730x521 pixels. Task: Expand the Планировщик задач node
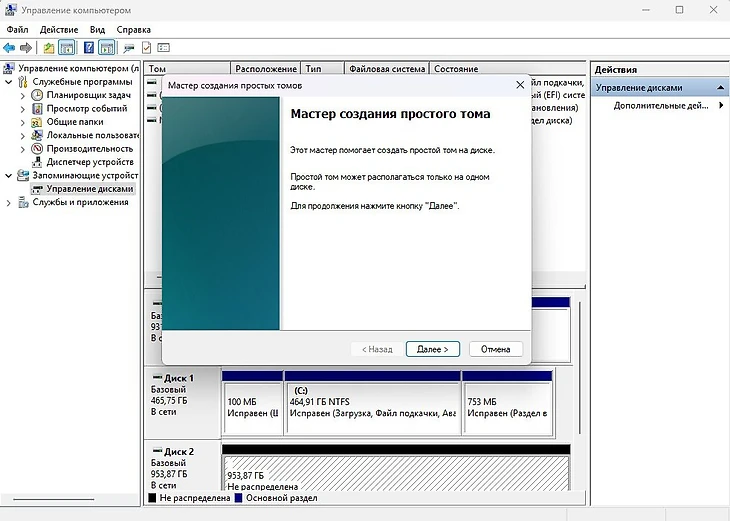click(22, 95)
